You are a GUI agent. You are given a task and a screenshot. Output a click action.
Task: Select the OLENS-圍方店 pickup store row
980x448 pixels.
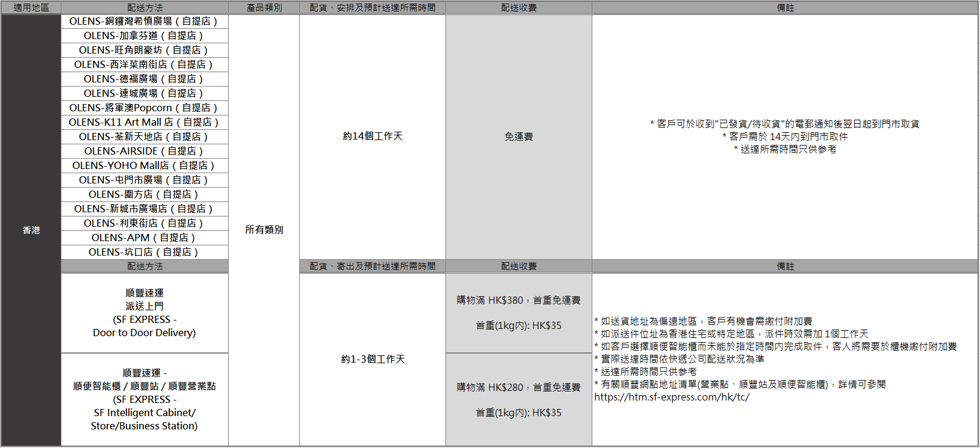[x=144, y=194]
